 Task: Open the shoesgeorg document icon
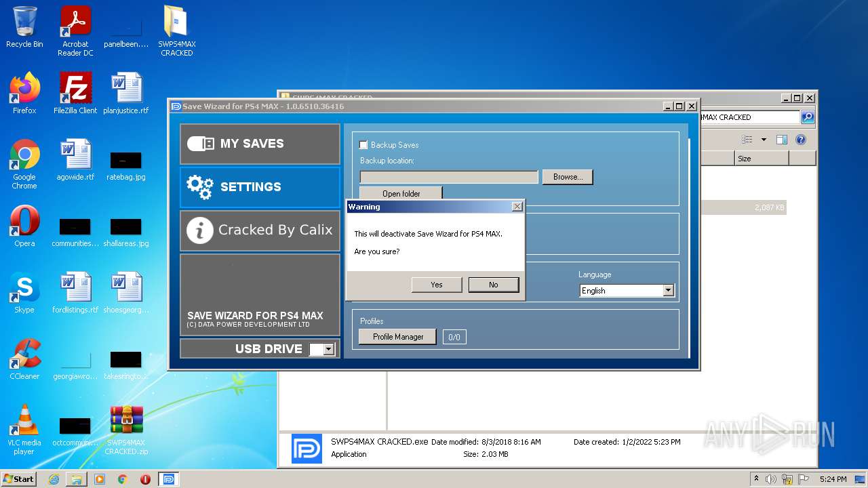(x=126, y=292)
